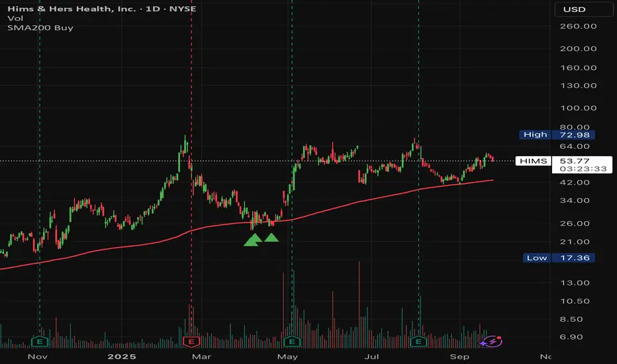Click the green earnings E icon near Nov
The image size is (617, 364).
click(x=39, y=341)
